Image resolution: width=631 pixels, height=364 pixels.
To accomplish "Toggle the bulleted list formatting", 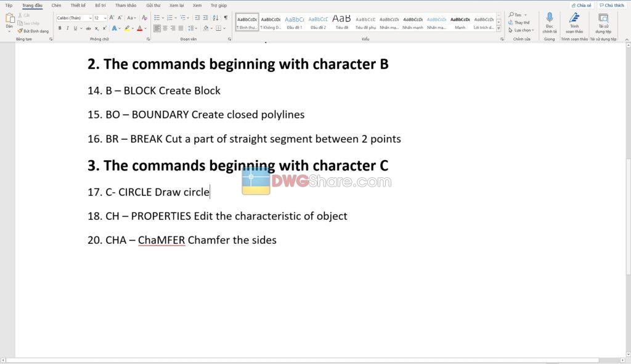I will 157,17.
